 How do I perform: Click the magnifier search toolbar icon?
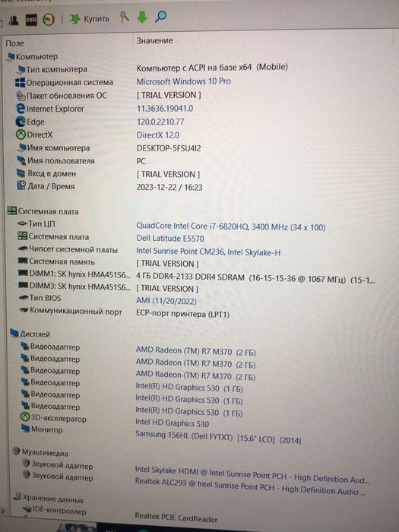click(160, 16)
